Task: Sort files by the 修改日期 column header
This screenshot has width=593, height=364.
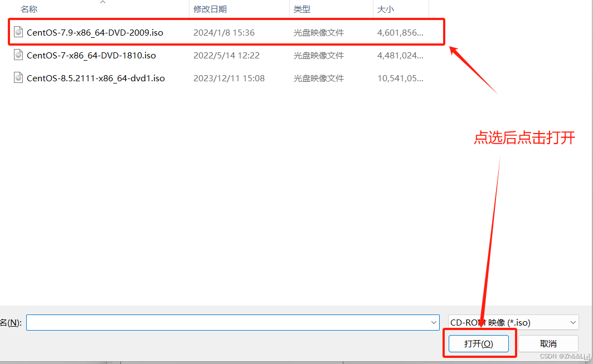Action: [x=210, y=9]
